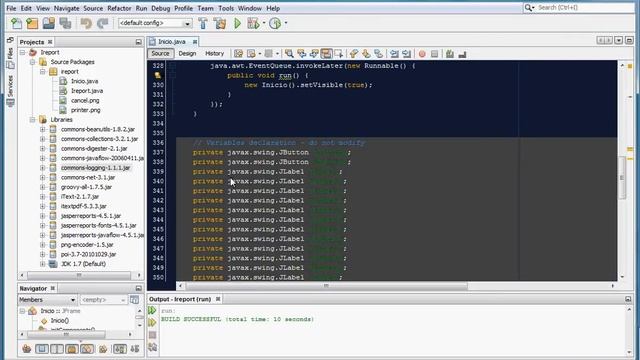Click the Toggle Bookmark icon
The image size is (640, 360).
pos(379,54)
